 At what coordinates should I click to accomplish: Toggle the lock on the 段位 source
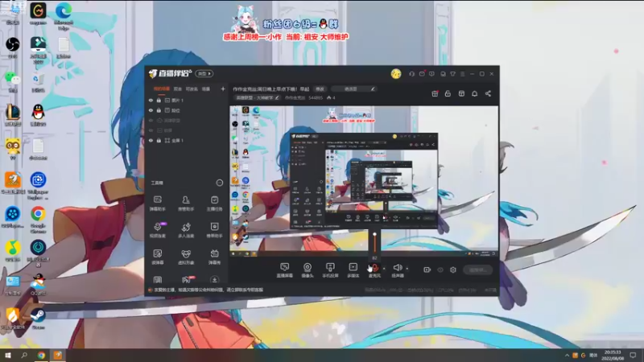(159, 110)
